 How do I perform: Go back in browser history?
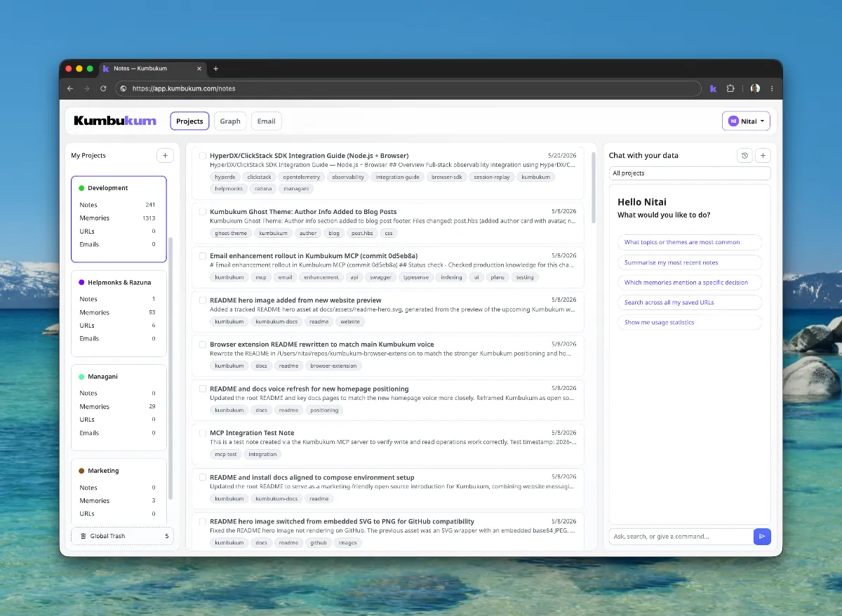pos(70,88)
